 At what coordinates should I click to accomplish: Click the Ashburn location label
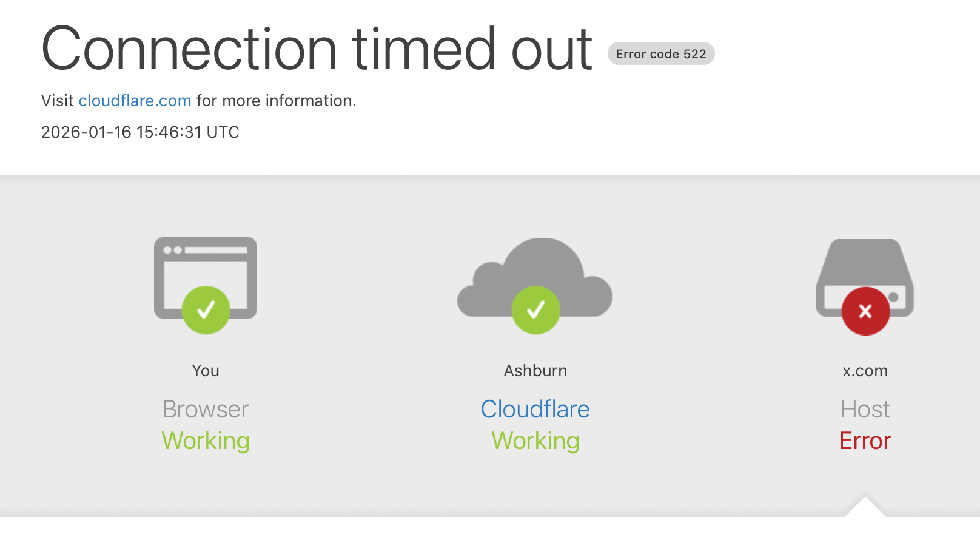[535, 371]
